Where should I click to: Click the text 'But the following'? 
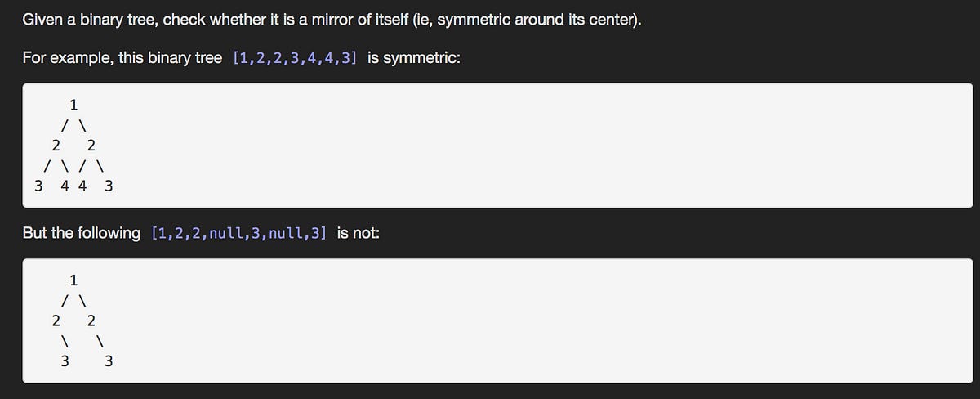[82, 233]
